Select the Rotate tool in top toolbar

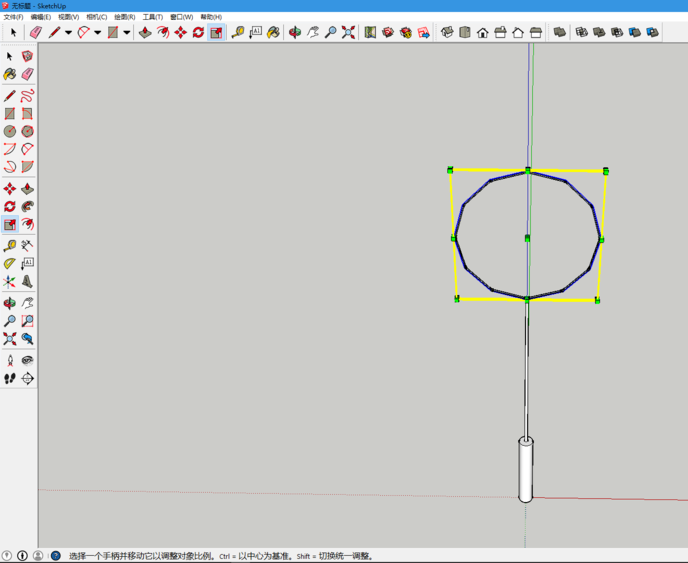[x=198, y=32]
